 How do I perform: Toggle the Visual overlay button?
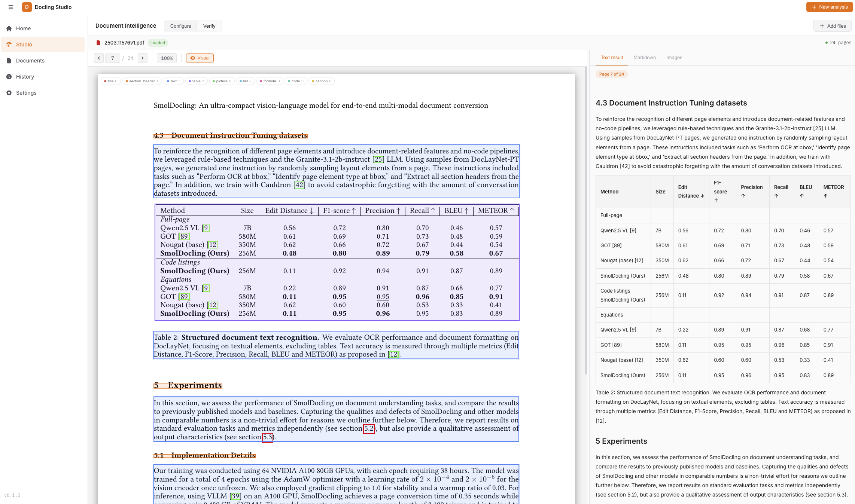point(200,58)
